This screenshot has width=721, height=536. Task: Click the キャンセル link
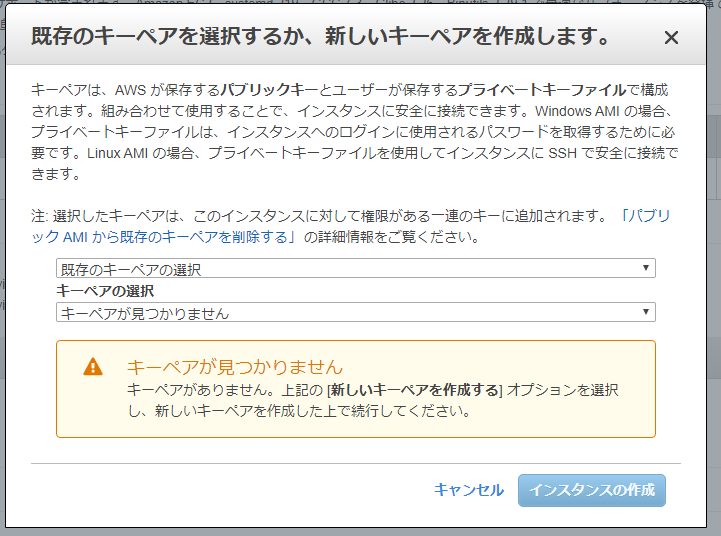click(x=469, y=490)
